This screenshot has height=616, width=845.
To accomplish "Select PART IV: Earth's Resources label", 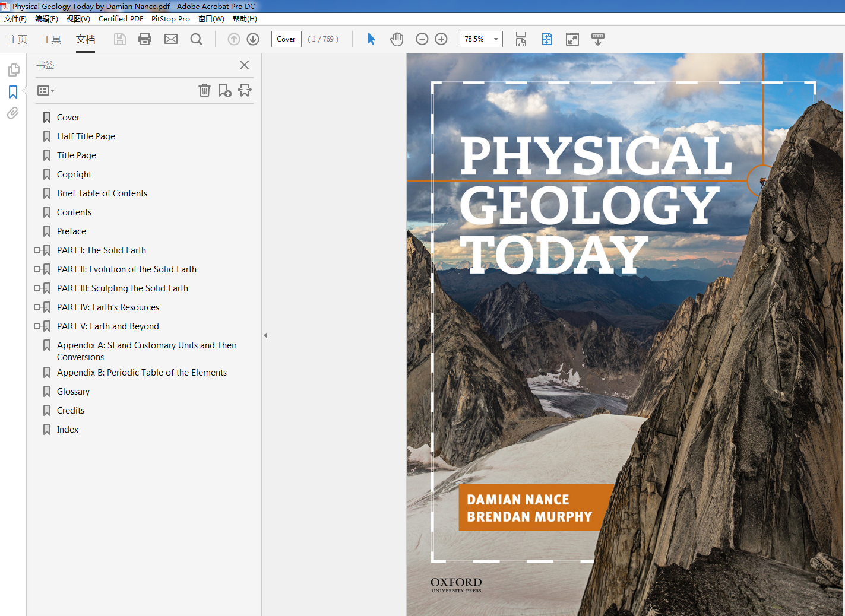I will tap(108, 307).
